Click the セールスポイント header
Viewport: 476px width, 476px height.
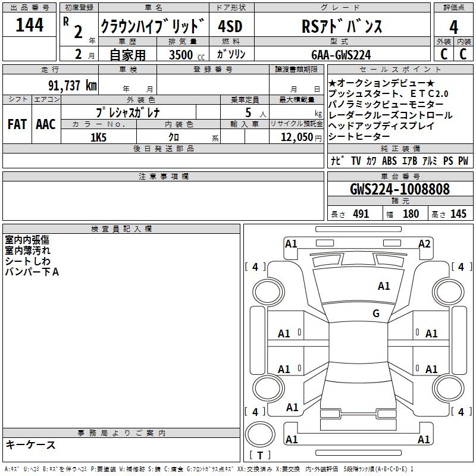(400, 70)
